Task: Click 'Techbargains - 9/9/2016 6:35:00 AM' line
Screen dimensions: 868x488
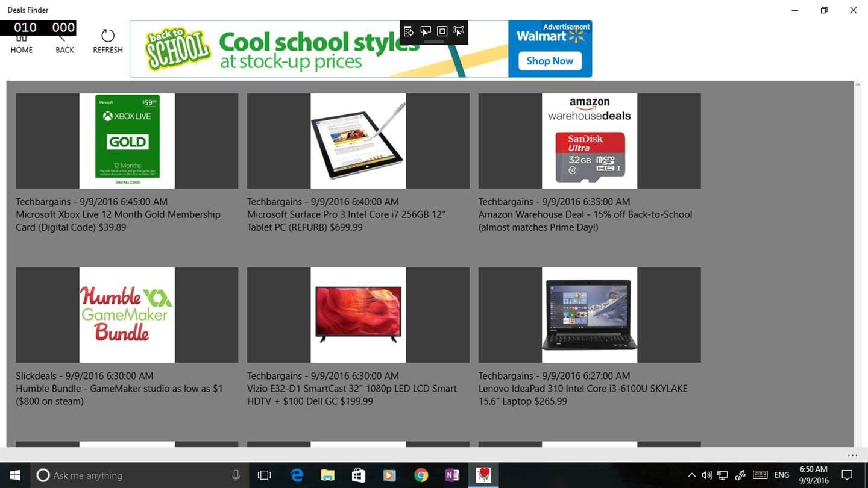Action: click(x=555, y=202)
